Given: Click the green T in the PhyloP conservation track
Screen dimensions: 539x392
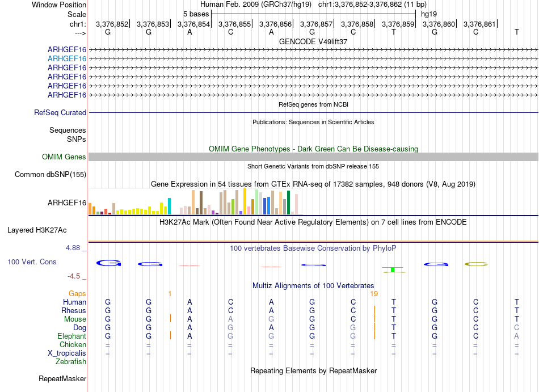Looking at the screenshot, I should [393, 269].
